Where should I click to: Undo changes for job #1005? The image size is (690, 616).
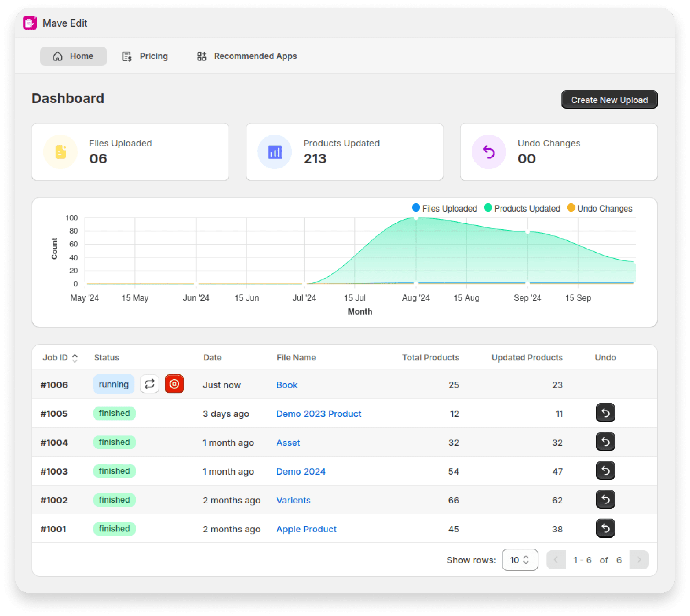point(605,413)
